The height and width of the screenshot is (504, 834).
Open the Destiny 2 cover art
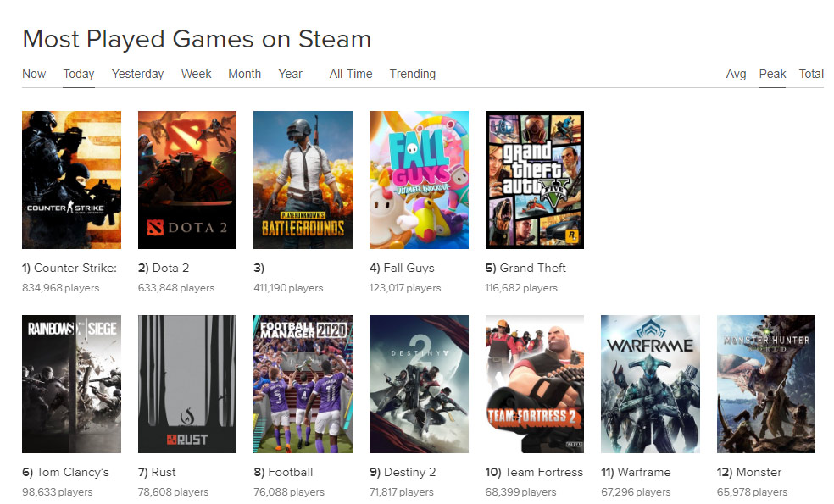(420, 384)
